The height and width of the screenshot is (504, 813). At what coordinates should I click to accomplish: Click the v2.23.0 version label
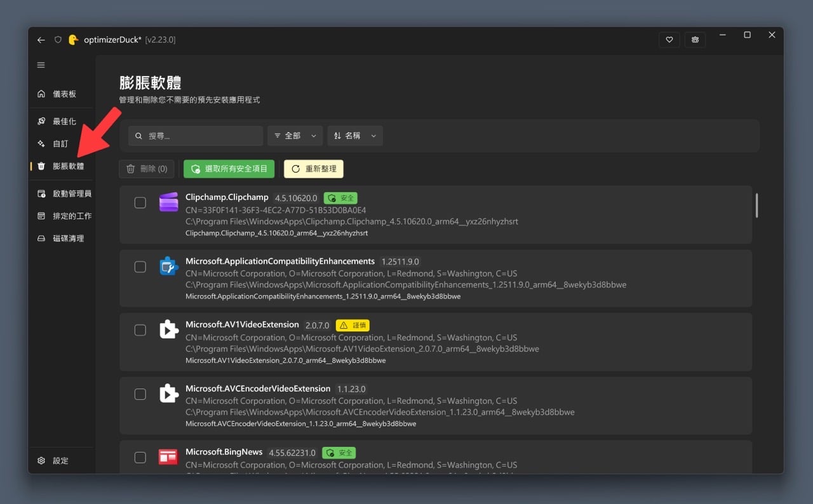[160, 40]
